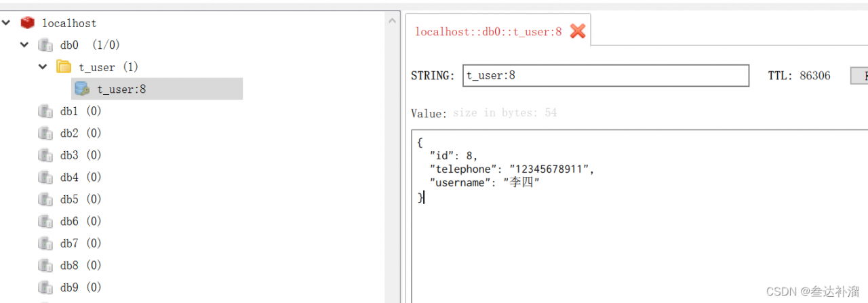Viewport: 868px width, 303px height.
Task: Click the tree panel scrollbar up arrow
Action: [x=393, y=21]
